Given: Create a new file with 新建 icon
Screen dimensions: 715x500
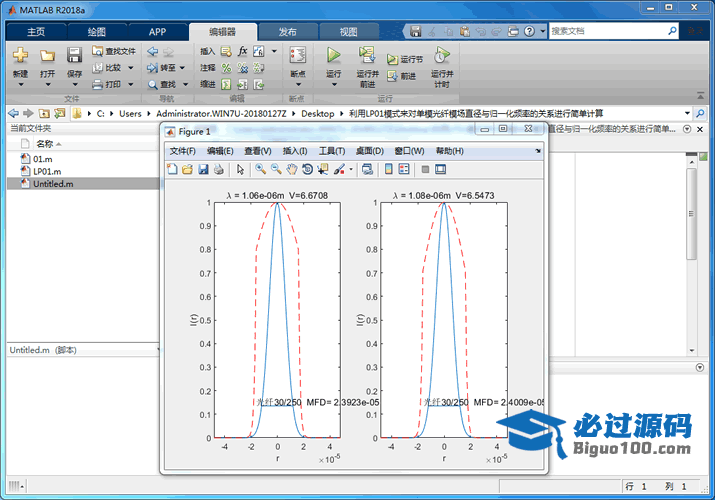Looking at the screenshot, I should 20,56.
